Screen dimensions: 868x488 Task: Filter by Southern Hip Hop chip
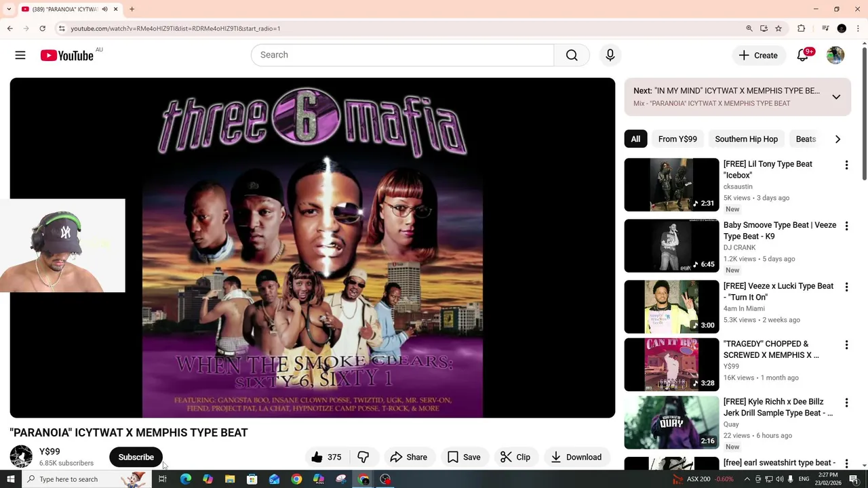(746, 139)
